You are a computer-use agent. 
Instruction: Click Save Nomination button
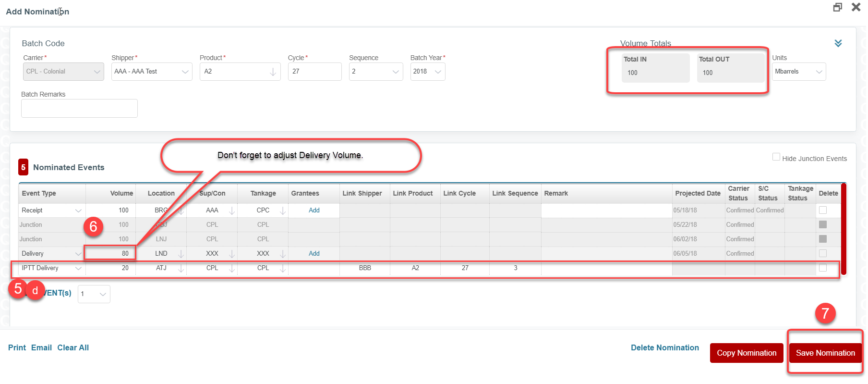click(825, 353)
